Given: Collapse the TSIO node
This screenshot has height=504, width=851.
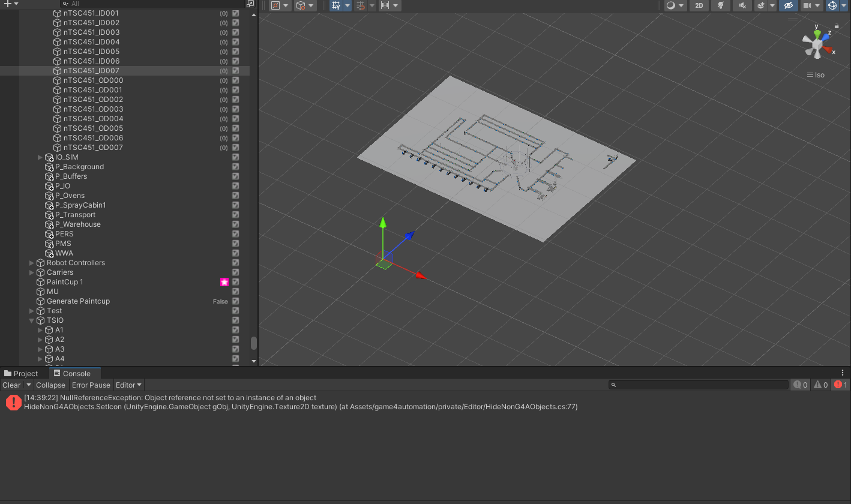Looking at the screenshot, I should tap(32, 320).
